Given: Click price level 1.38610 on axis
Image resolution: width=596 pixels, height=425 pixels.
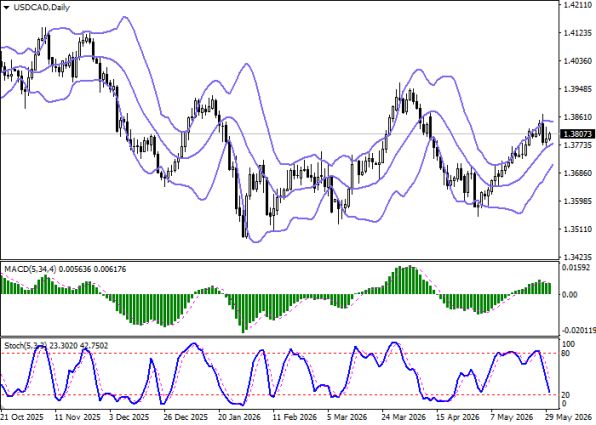Looking at the screenshot, I should (x=577, y=117).
